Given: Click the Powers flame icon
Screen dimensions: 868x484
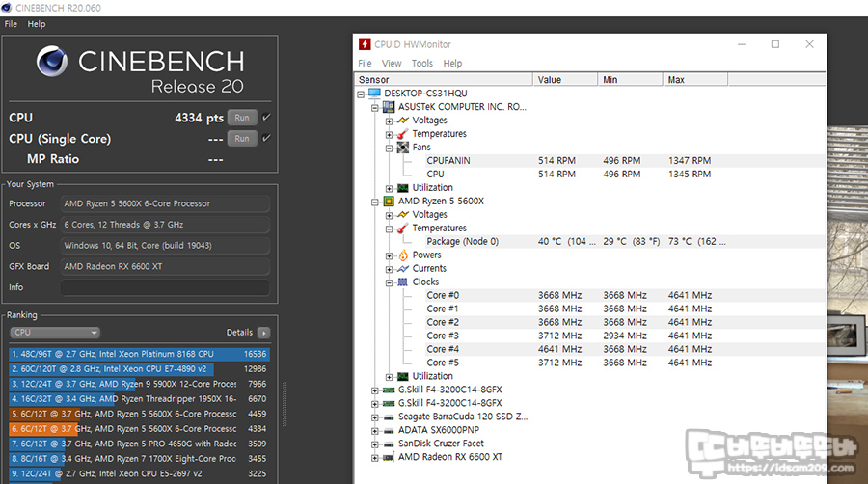Looking at the screenshot, I should tap(403, 255).
